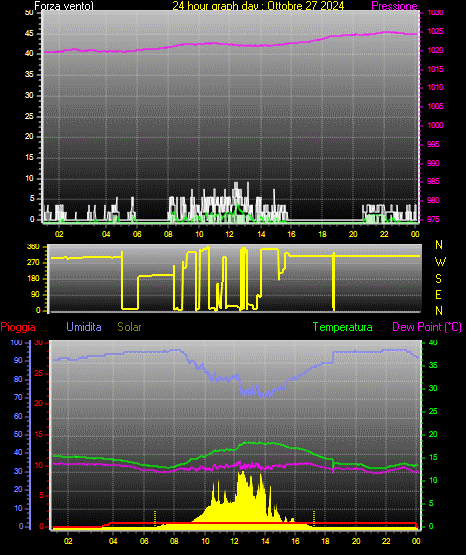Select wind speed axis value 35
The image size is (466, 555).
tap(29, 74)
